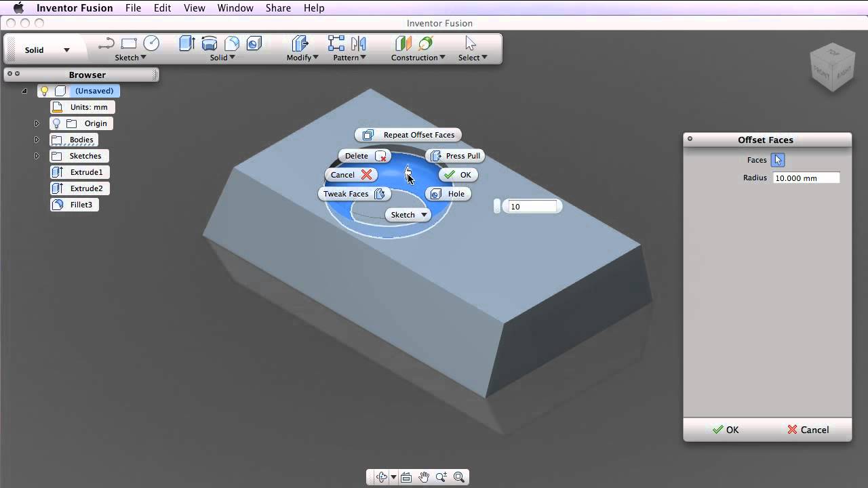Select the Rectangular Pattern tool
868x488 pixels.
coord(336,43)
